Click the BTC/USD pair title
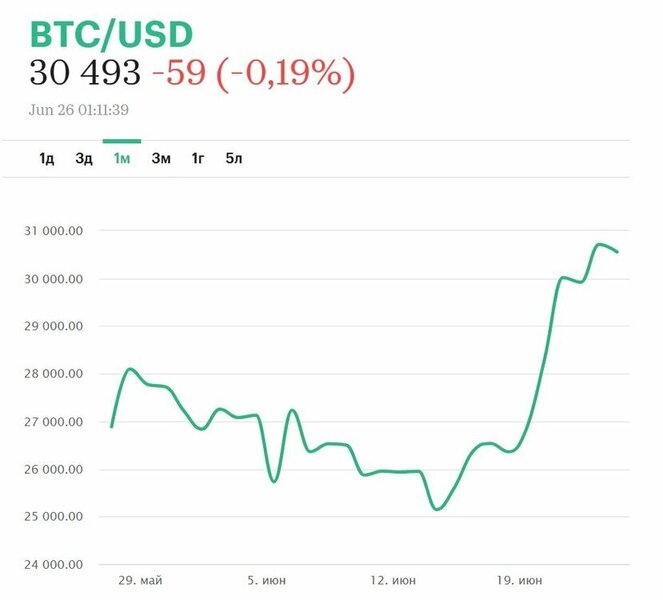663x600 pixels. 109,33
